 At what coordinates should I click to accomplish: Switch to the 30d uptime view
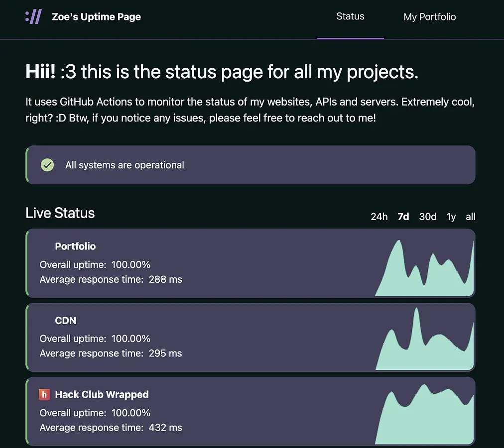427,217
